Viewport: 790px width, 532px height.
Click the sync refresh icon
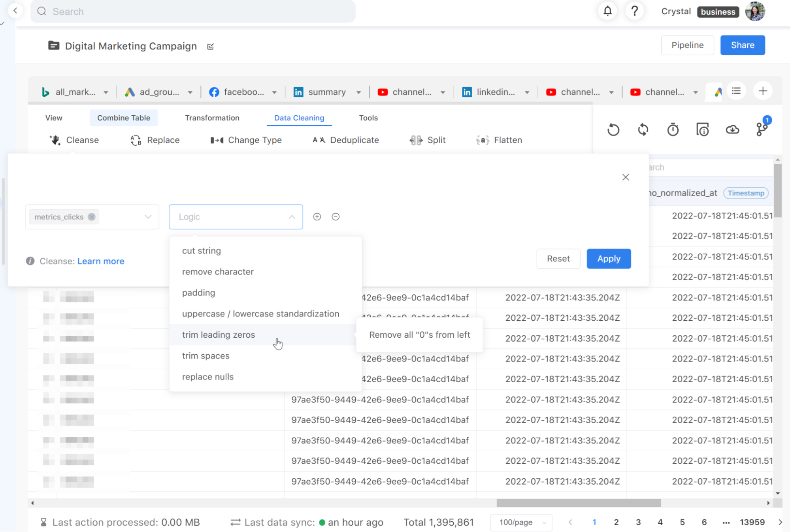[643, 130]
